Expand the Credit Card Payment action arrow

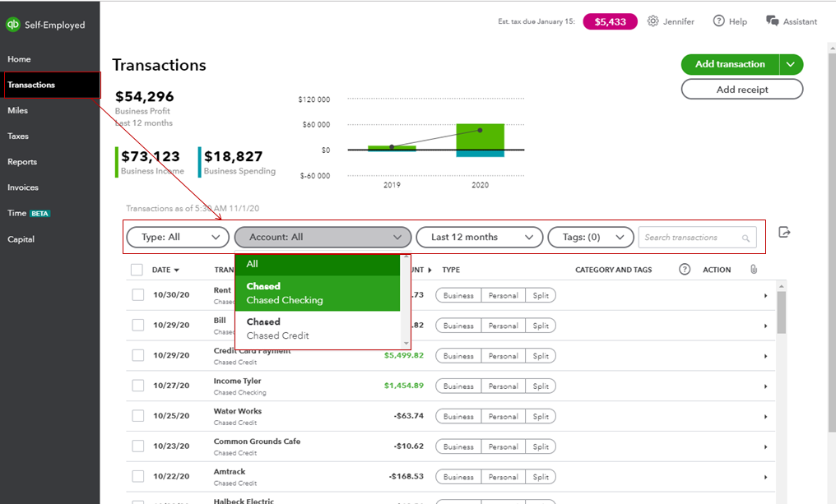coord(765,356)
